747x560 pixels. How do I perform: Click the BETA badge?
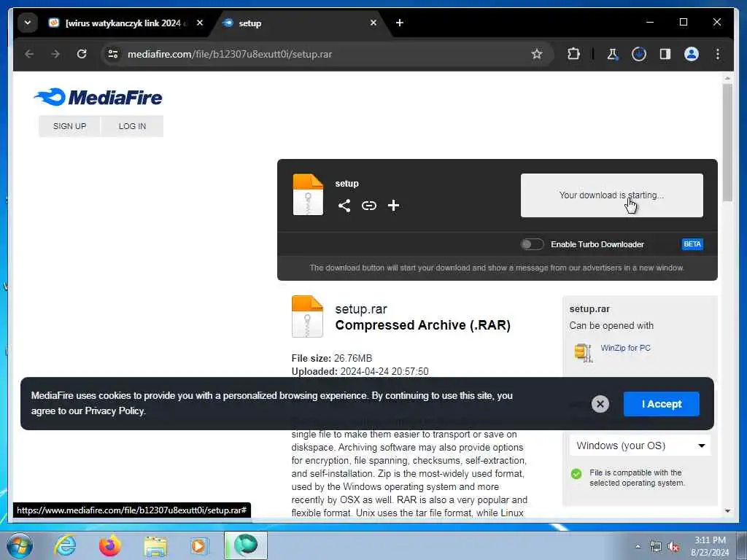[692, 244]
